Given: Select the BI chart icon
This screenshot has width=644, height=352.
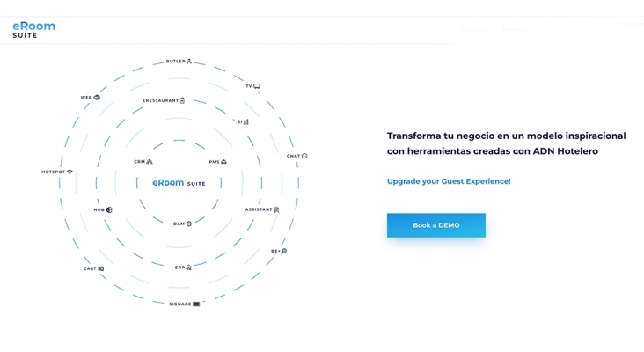Looking at the screenshot, I should point(246,122).
